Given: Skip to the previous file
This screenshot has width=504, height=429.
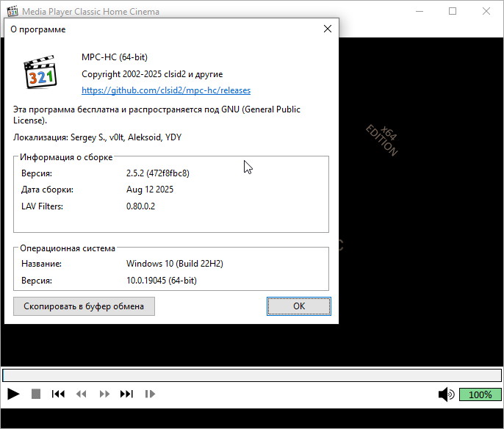Looking at the screenshot, I should pyautogui.click(x=58, y=394).
